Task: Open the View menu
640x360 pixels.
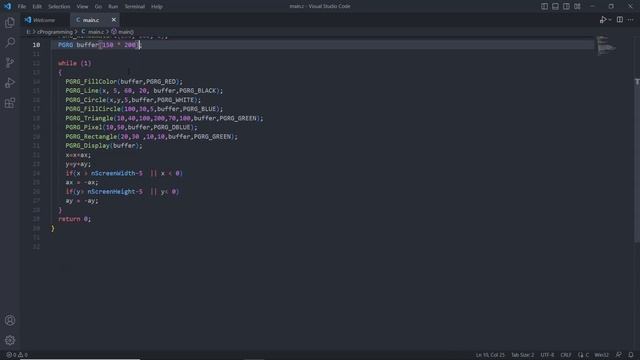Action: (82, 7)
